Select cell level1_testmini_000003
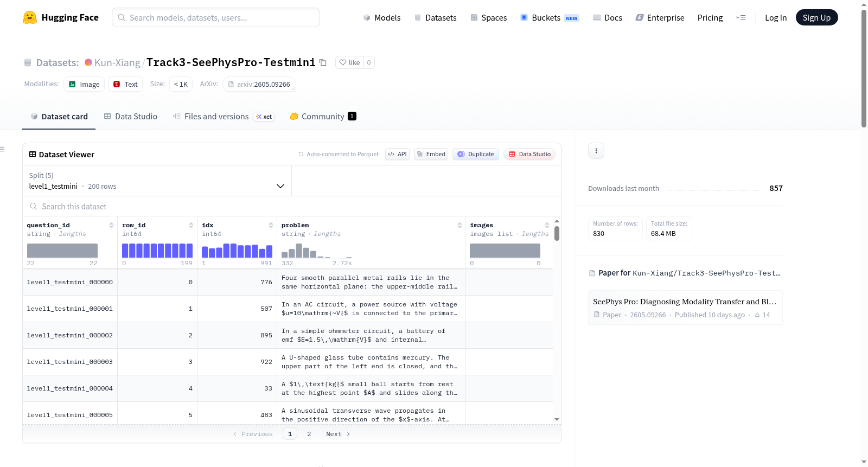This screenshot has height=467, width=868. pyautogui.click(x=70, y=362)
